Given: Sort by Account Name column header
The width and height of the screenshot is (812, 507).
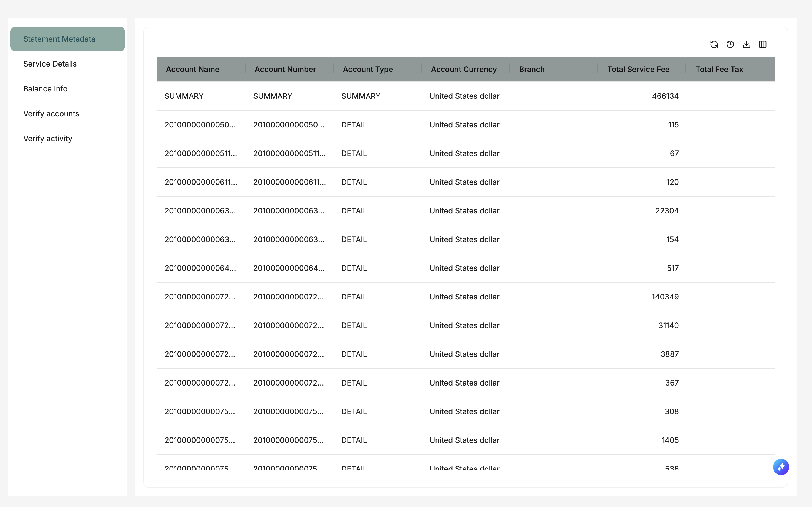Looking at the screenshot, I should pos(192,70).
